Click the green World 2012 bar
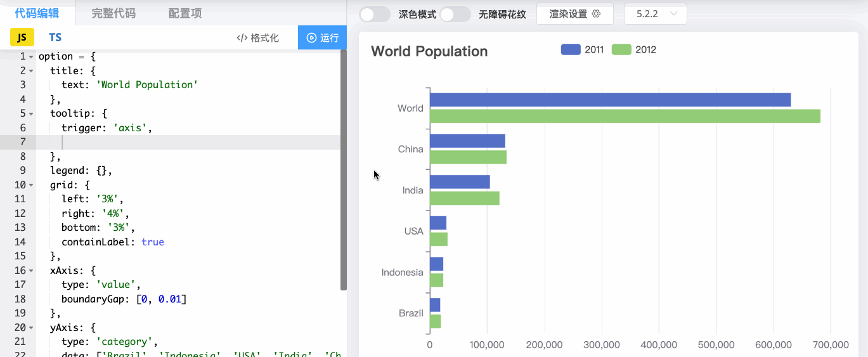This screenshot has height=357, width=868. (x=625, y=116)
